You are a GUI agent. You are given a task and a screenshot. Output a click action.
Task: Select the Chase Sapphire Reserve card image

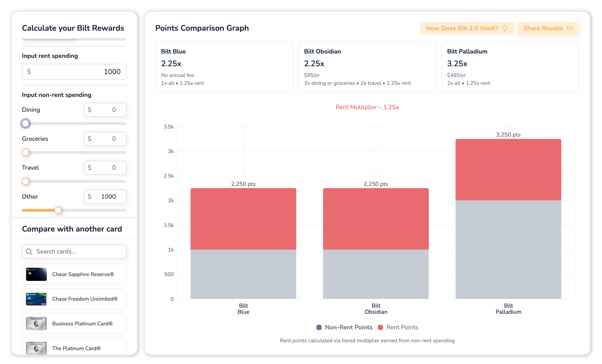[x=36, y=274]
